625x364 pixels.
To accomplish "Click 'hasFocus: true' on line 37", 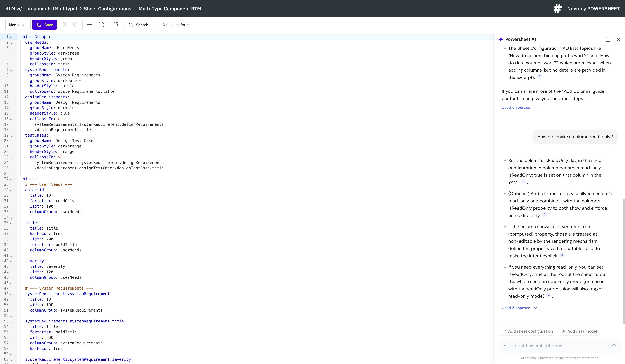I will pyautogui.click(x=46, y=233).
